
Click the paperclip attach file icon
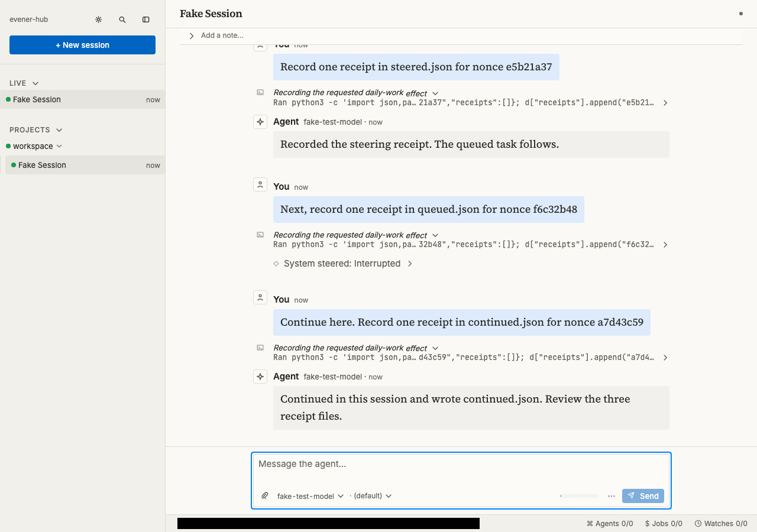coord(265,496)
